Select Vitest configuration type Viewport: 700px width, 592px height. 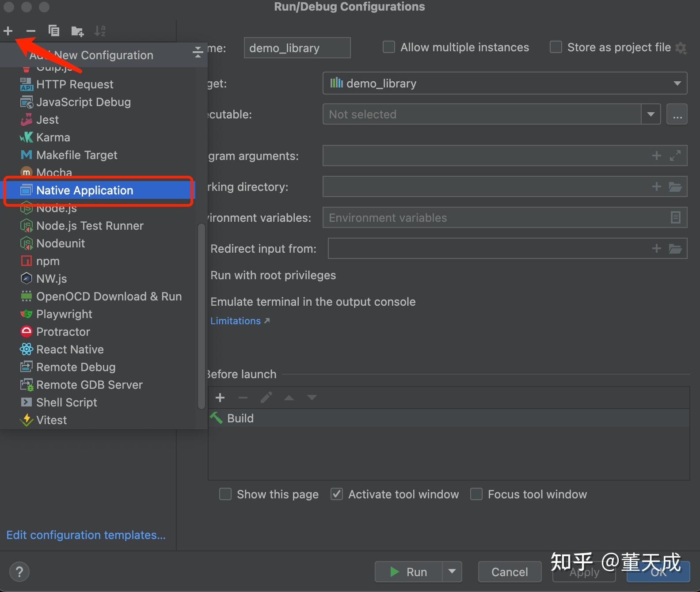point(98,420)
